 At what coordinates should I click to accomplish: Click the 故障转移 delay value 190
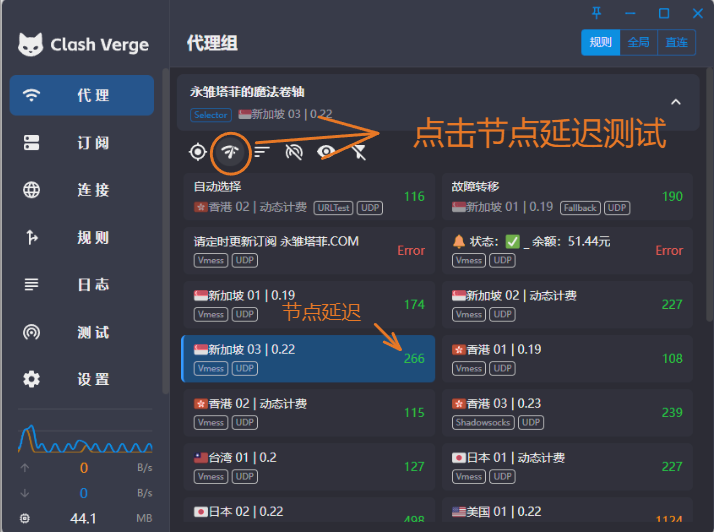(672, 196)
